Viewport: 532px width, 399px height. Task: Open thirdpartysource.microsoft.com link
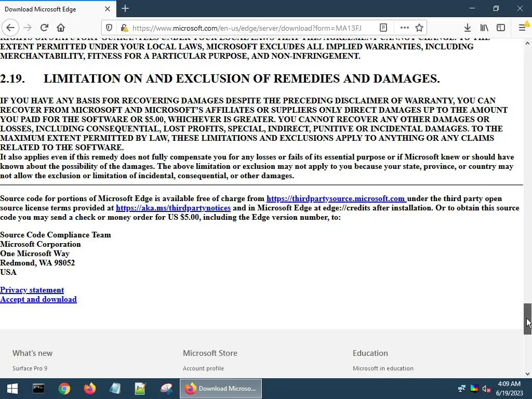click(336, 198)
